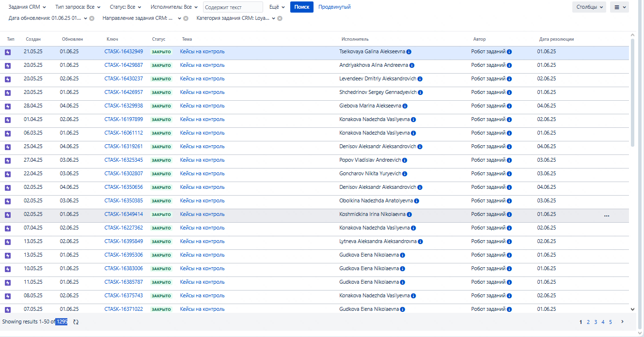This screenshot has width=644, height=337.
Task: Go to next results page arrow
Action: [623, 322]
